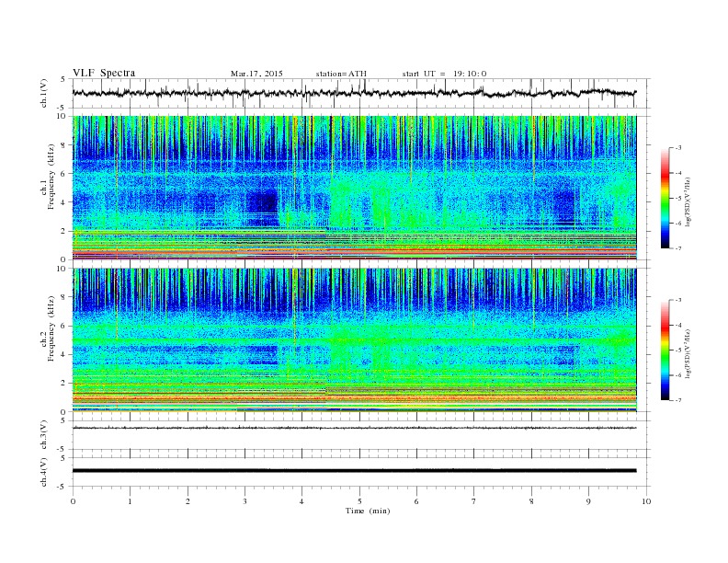Click the "-7" tick on upper colorbar
This screenshot has width=728, height=563.
678,248
